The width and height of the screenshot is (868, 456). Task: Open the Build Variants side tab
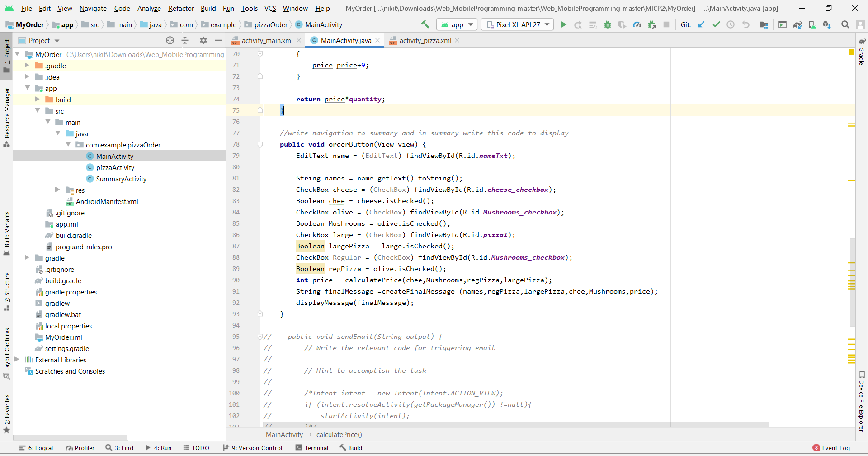tap(7, 233)
